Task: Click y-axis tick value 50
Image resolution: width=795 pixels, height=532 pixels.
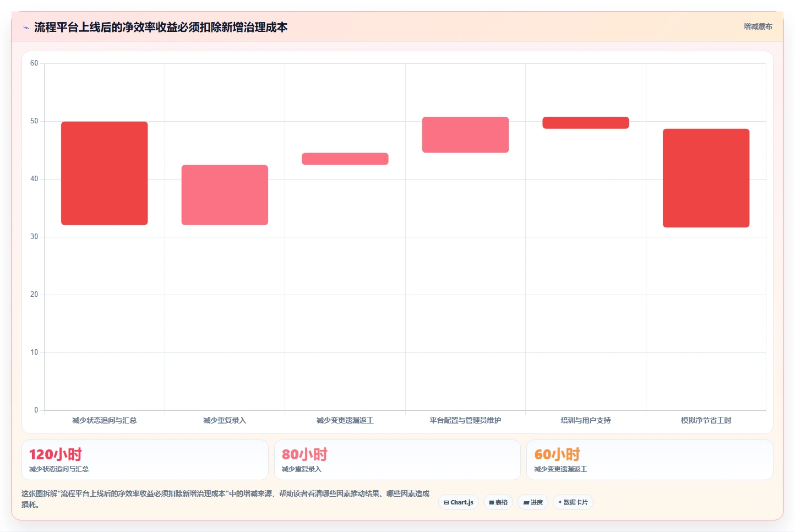Action: (x=34, y=121)
